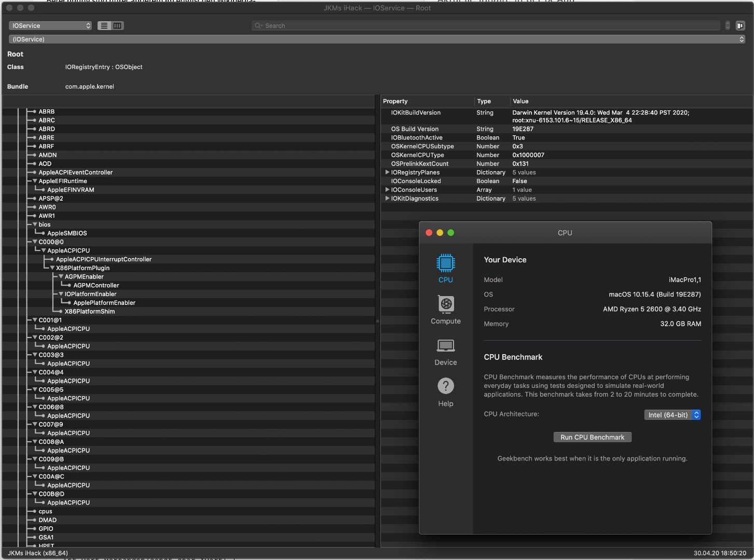Screen dimensions: 754x560
Task: Expand the IOKitDiagnostics dictionary
Action: click(387, 198)
